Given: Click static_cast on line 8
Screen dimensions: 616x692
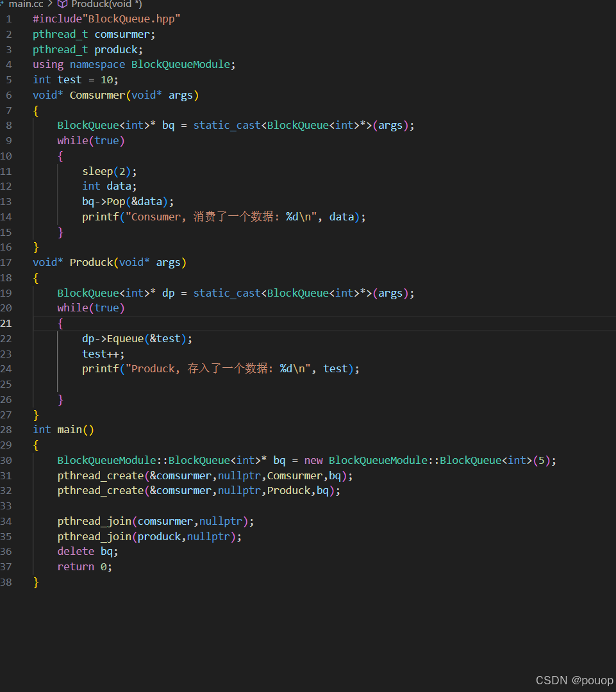Looking at the screenshot, I should tap(227, 126).
